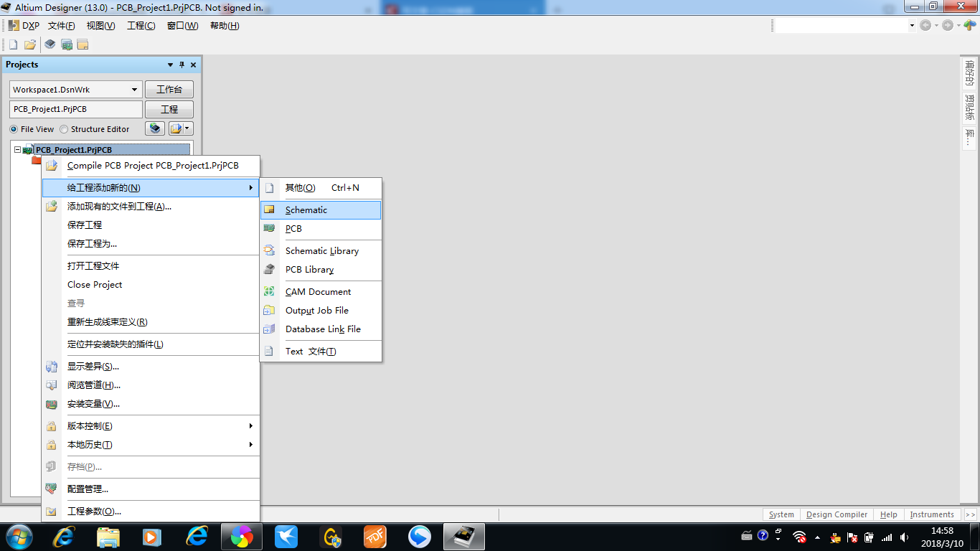This screenshot has width=980, height=551.
Task: Click the 工程 button in Projects panel
Action: [169, 109]
